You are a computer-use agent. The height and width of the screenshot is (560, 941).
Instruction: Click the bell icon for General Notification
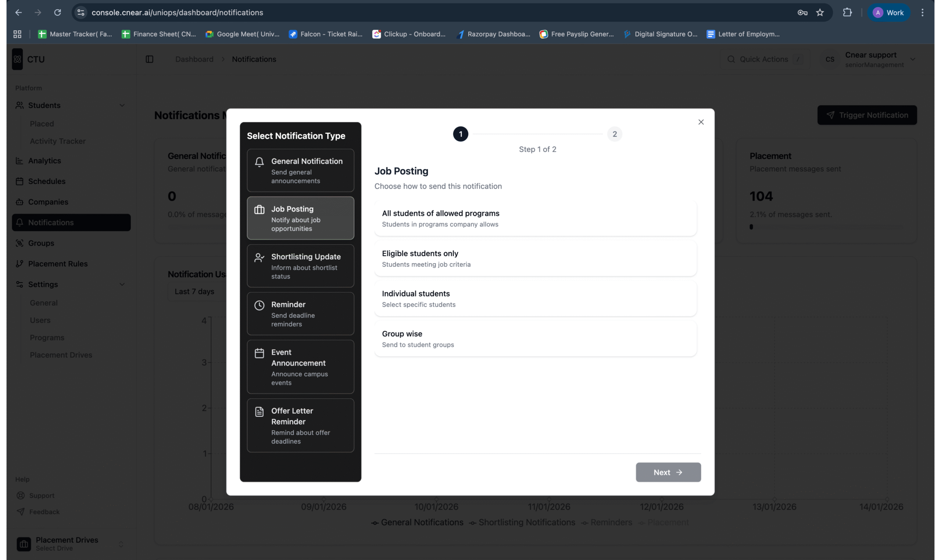click(259, 162)
